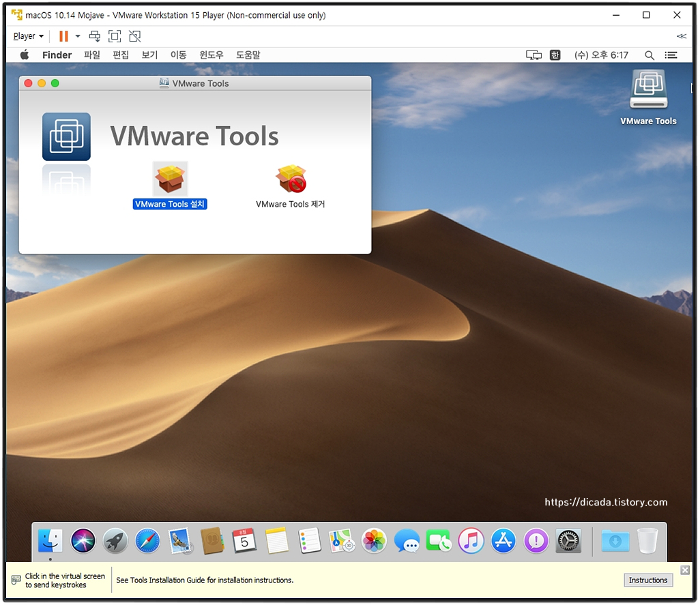Toggle Unity mode in VMware toolbar
Screen dimensions: 700x605
click(135, 36)
